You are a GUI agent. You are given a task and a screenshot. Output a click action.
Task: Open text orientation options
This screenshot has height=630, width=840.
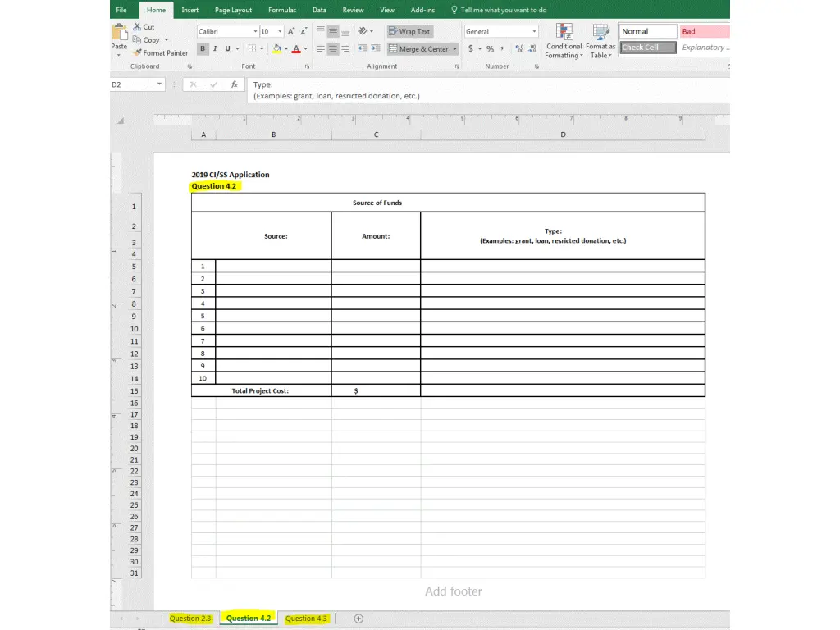tap(366, 32)
